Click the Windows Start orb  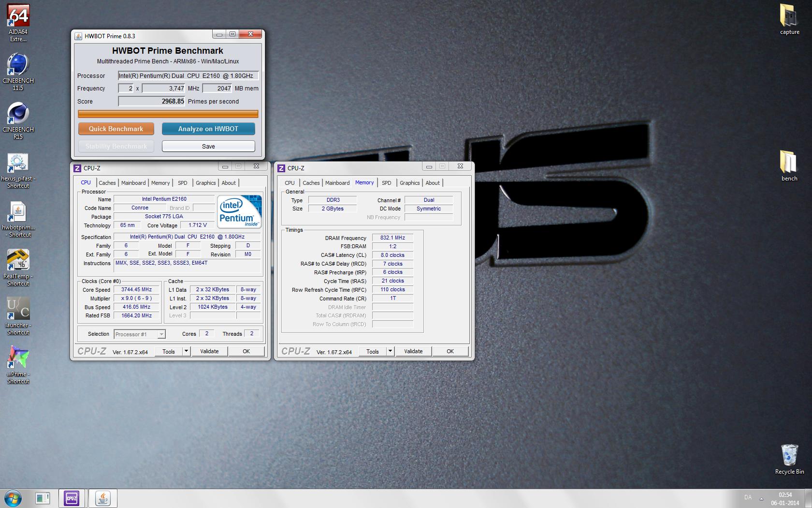[13, 498]
